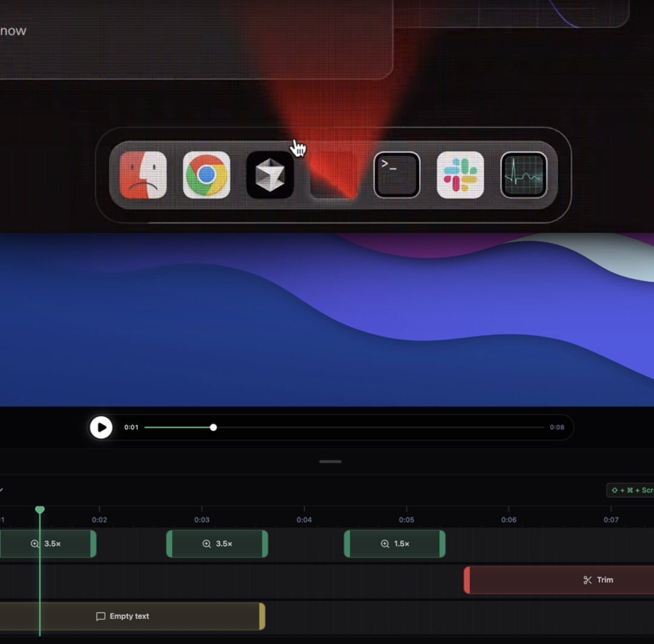654x644 pixels.
Task: Click the green keyboard shortcut hint badge
Action: (x=630, y=490)
